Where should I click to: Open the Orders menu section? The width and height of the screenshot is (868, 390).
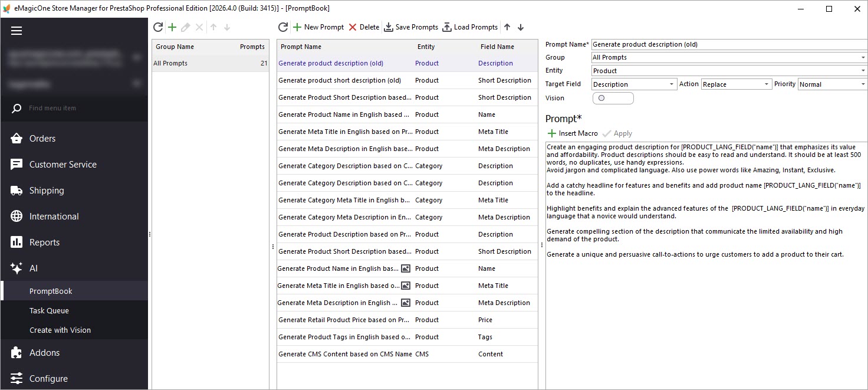click(74, 139)
